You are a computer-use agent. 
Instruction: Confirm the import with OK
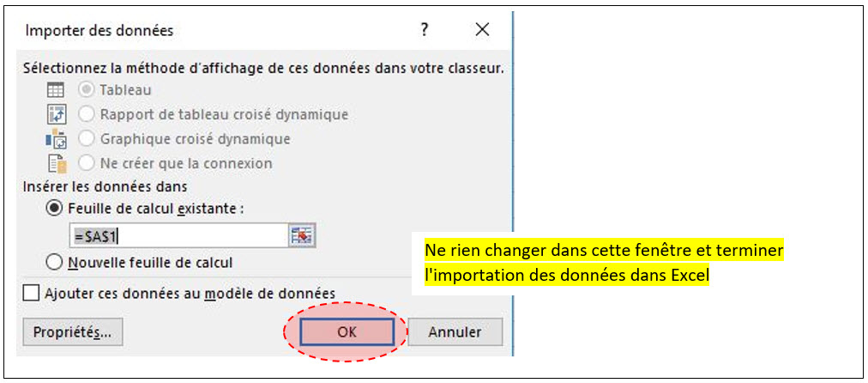(x=347, y=331)
